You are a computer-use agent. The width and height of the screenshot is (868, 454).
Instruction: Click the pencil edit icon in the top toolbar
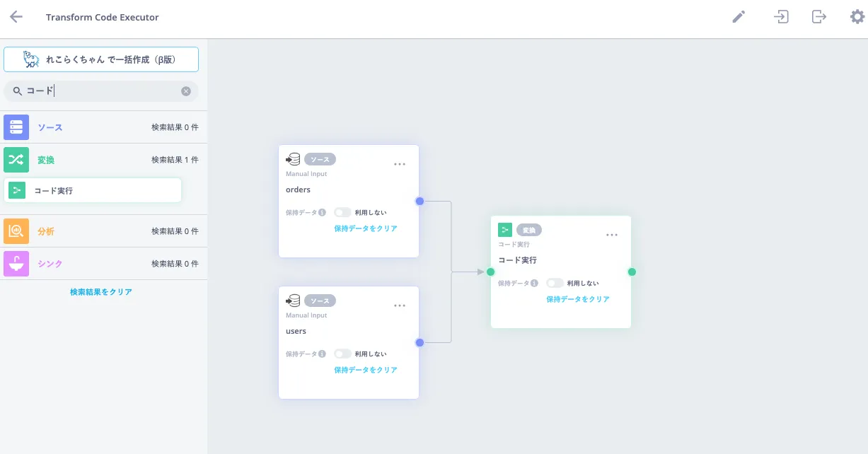(x=739, y=16)
